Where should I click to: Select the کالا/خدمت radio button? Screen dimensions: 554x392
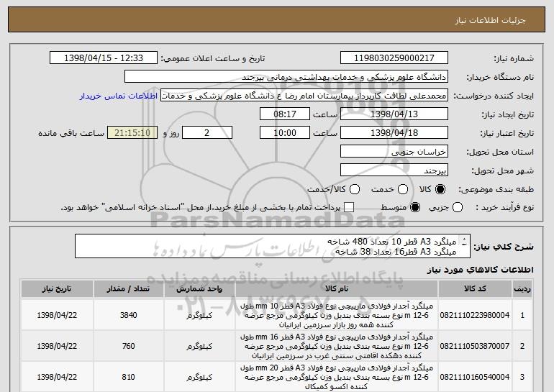(355, 189)
